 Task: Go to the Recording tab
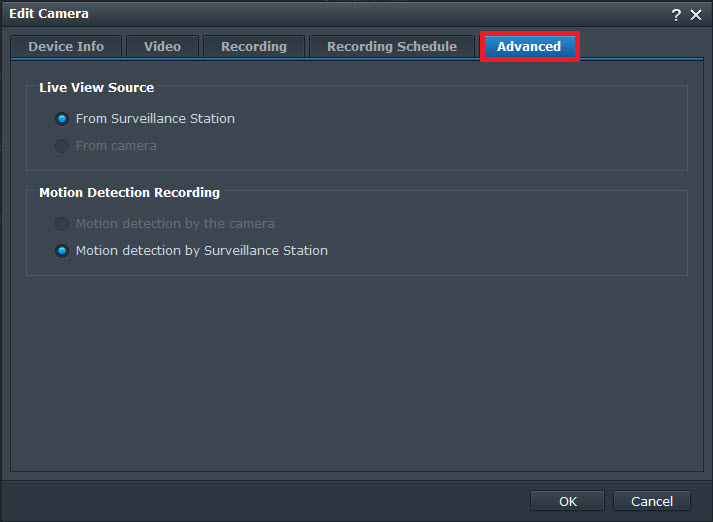(x=254, y=47)
